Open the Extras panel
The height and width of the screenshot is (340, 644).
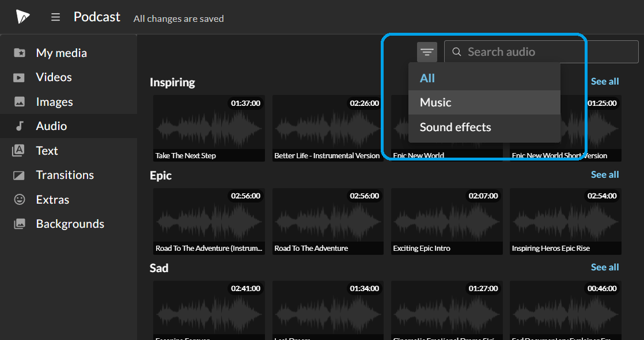tap(52, 199)
